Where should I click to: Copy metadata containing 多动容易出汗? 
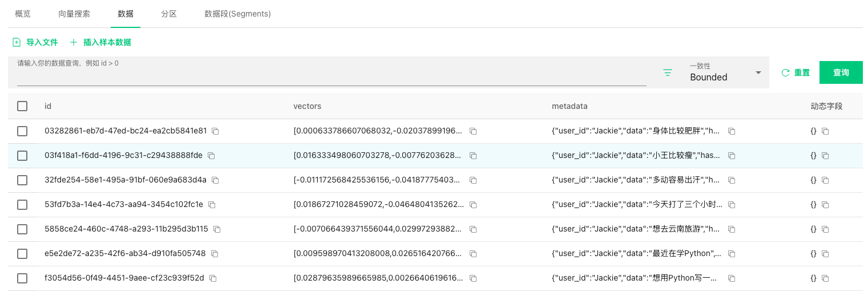[732, 180]
